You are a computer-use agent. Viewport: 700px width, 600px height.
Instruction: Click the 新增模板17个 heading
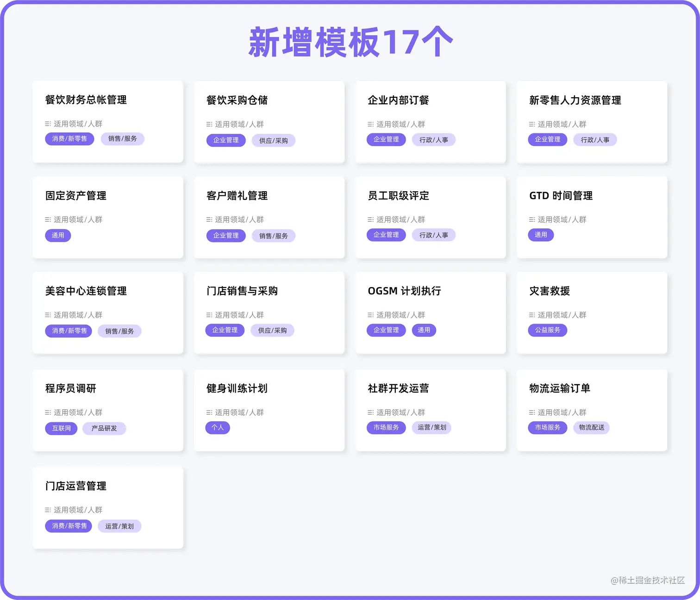point(350,42)
